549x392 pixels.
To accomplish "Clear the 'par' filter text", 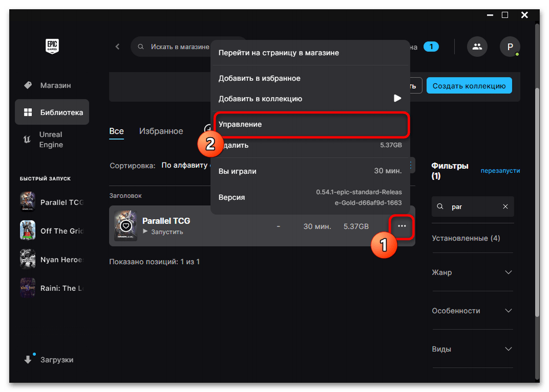I will 505,206.
